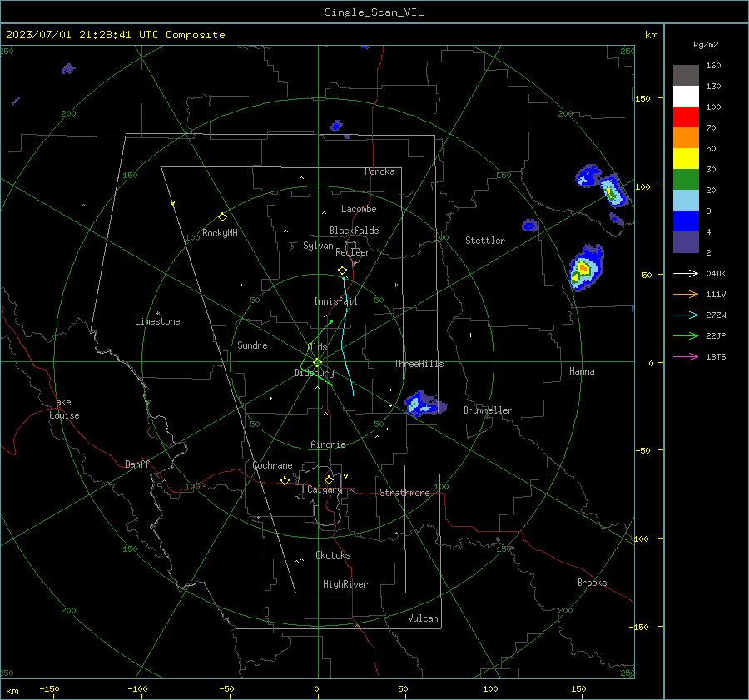Click the Ponoka town label
Image resolution: width=749 pixels, height=700 pixels.
tap(379, 171)
